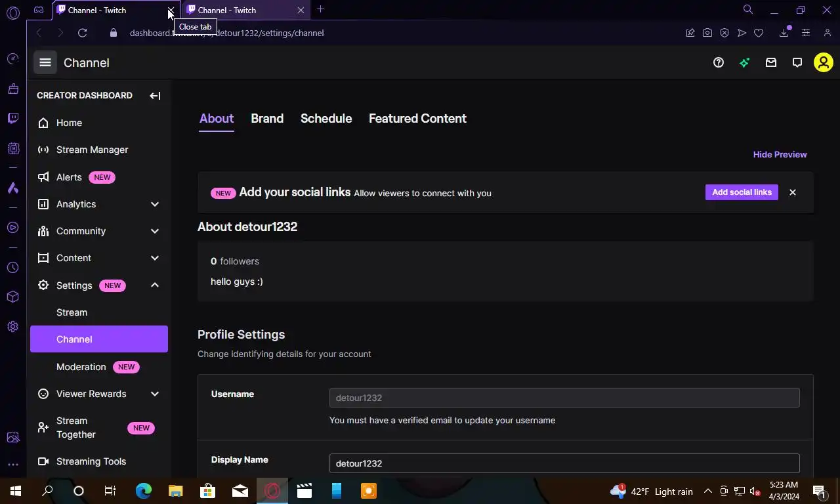Reload the current page
The width and height of the screenshot is (840, 504).
pos(82,33)
